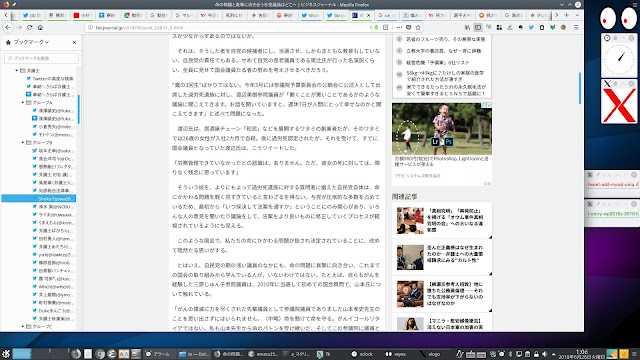Click Bluetooth icon in system tray
640x360 pixels.
(510, 354)
